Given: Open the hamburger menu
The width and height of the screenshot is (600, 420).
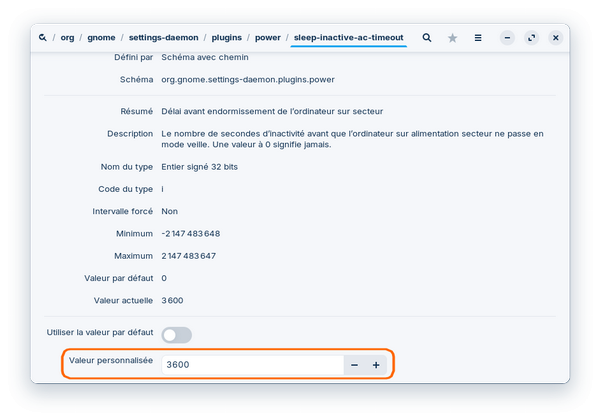Looking at the screenshot, I should point(478,38).
